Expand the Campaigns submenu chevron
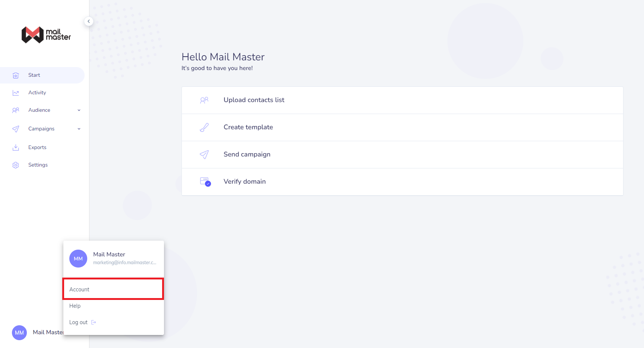This screenshot has height=348, width=644. [x=79, y=129]
